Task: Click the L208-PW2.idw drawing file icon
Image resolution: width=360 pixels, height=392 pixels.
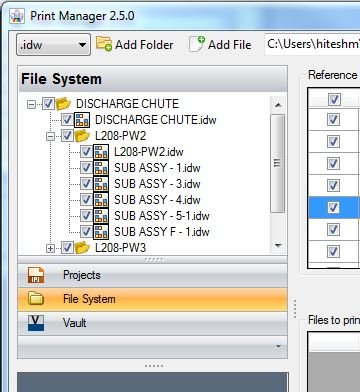Action: coord(101,152)
